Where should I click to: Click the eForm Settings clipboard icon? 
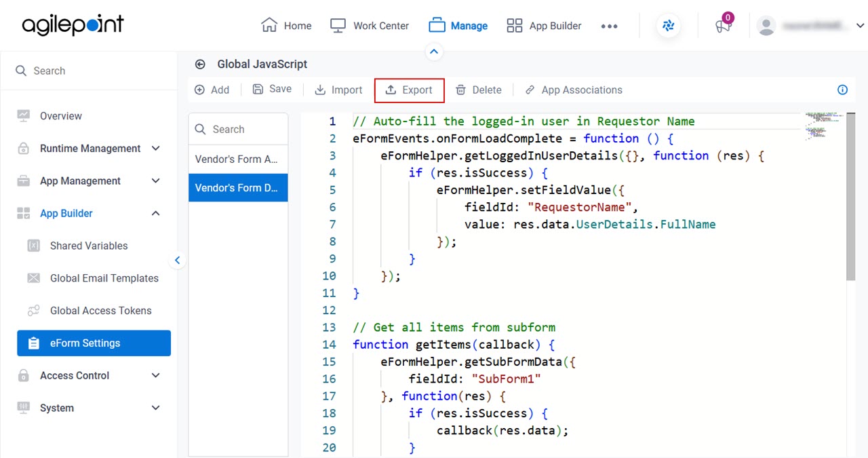[x=33, y=343]
